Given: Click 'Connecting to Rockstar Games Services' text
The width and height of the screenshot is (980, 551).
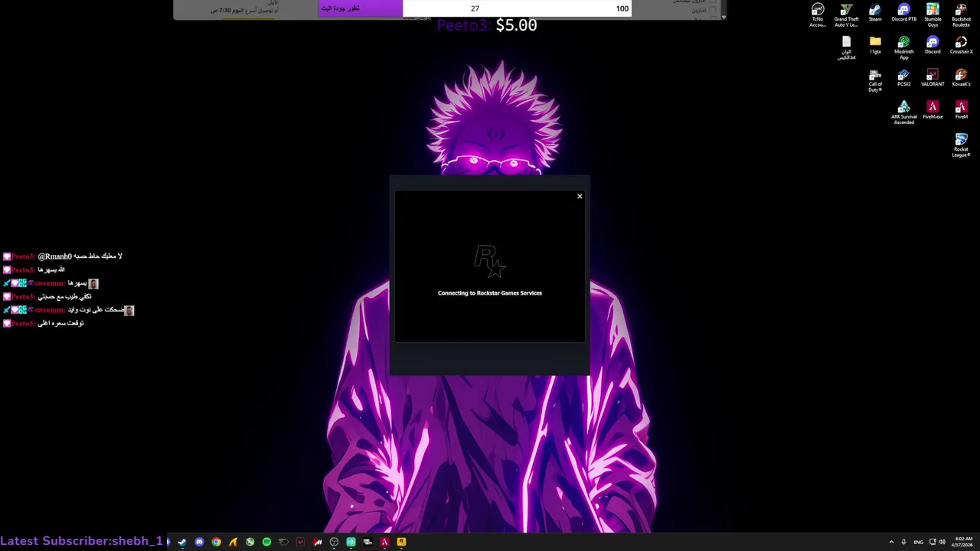Looking at the screenshot, I should (490, 293).
